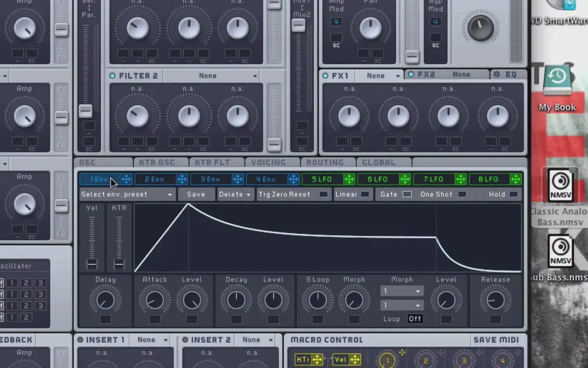588x368 pixels.
Task: Toggle the Insert 2 power LED
Action: (x=185, y=340)
